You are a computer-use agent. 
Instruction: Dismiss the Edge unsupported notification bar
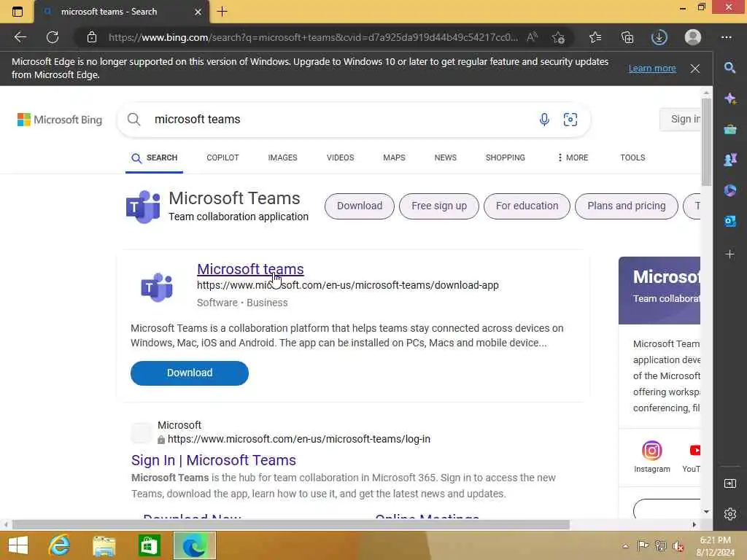click(x=695, y=69)
